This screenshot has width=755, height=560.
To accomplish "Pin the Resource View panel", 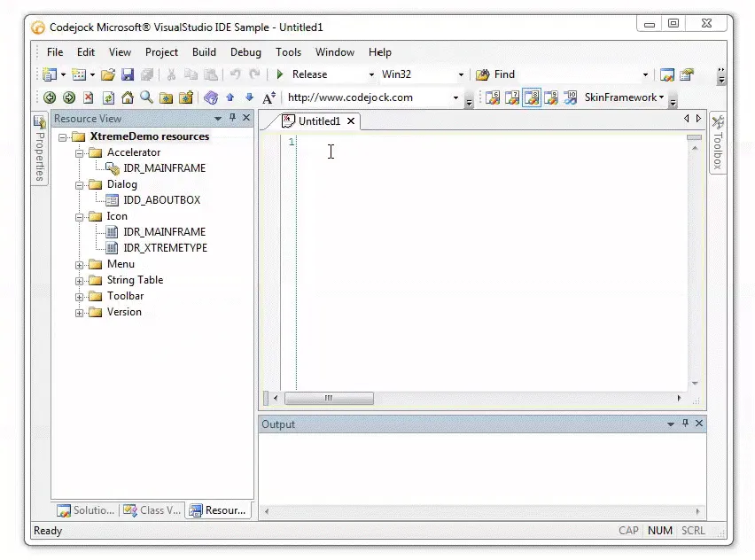I will pyautogui.click(x=232, y=117).
